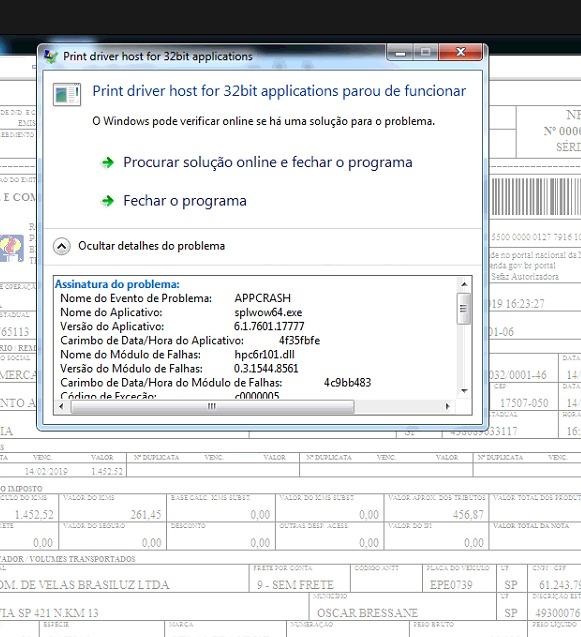
Task: Click 'Fechar o programa' option
Action: [x=185, y=201]
